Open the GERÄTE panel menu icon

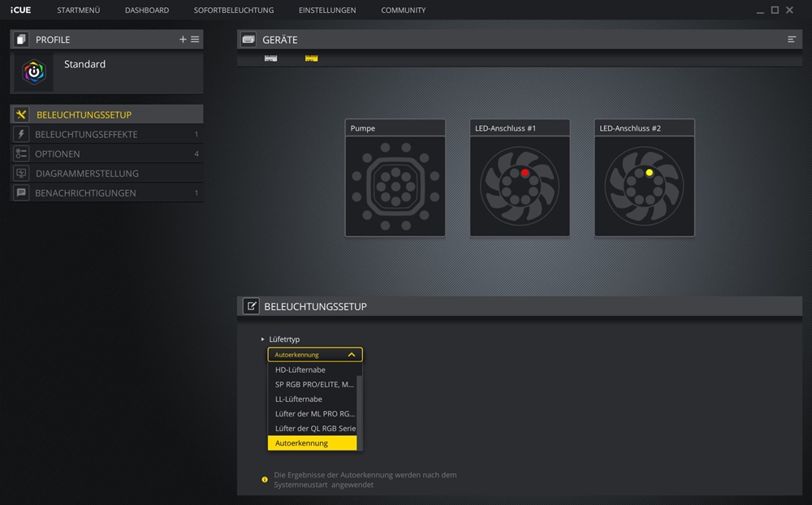pyautogui.click(x=791, y=39)
